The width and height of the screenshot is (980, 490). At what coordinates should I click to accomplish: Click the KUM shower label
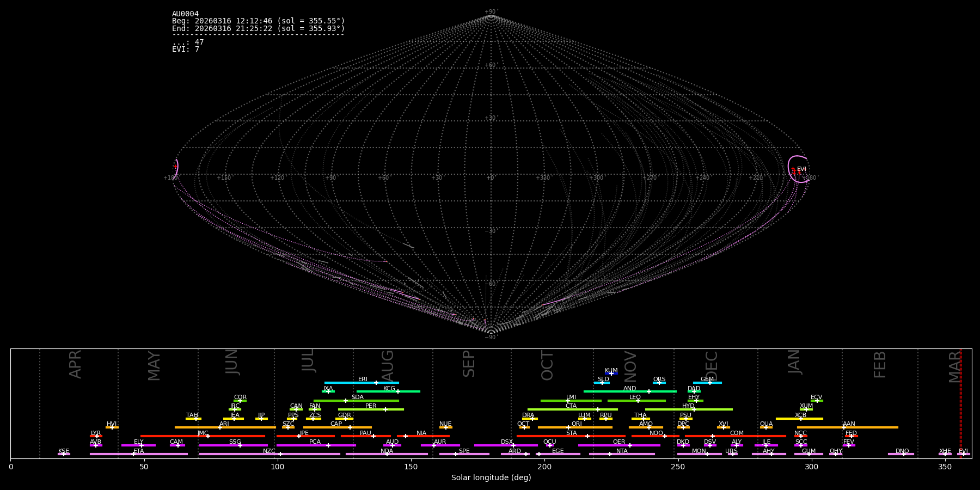point(611,371)
